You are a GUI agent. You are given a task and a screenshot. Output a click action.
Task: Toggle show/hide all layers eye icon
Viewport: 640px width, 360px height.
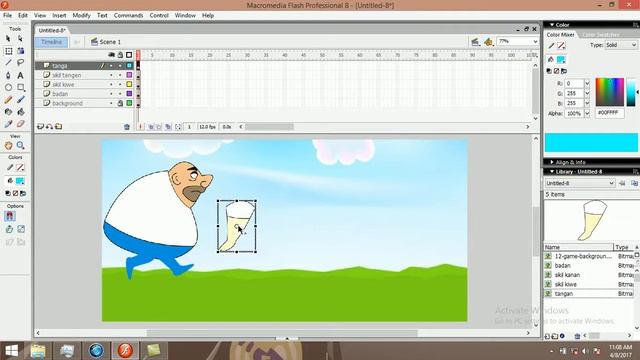pos(111,55)
